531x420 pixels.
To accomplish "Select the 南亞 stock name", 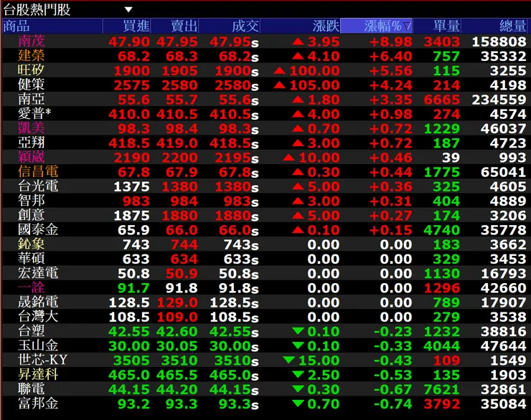I will [31, 100].
